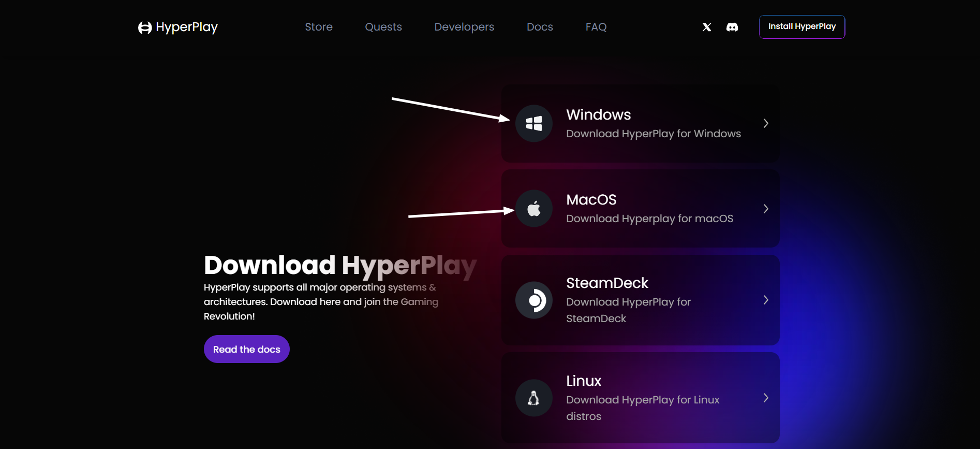
Task: Click 'HyperPlay supports all major operating systems' paragraph
Action: [x=321, y=301]
